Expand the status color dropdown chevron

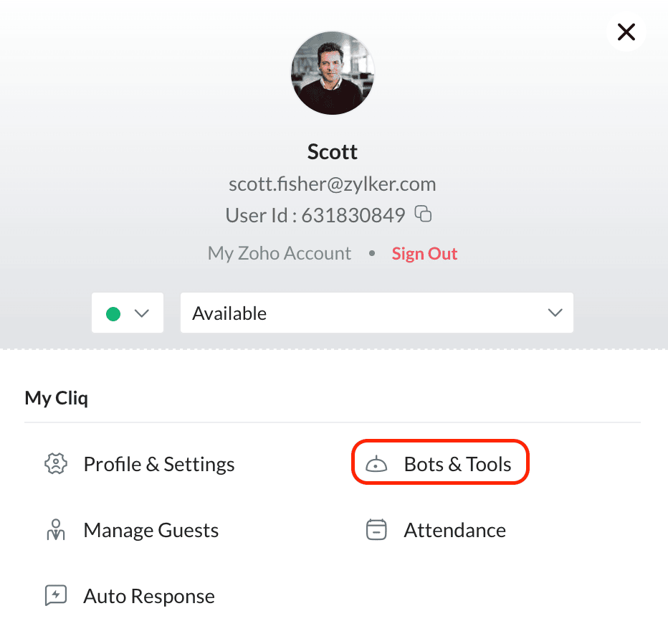click(141, 313)
